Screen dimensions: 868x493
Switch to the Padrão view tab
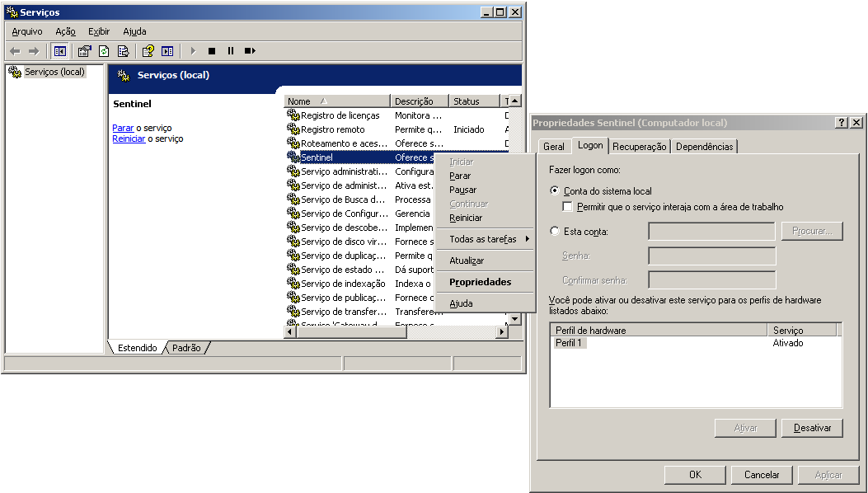click(x=186, y=348)
